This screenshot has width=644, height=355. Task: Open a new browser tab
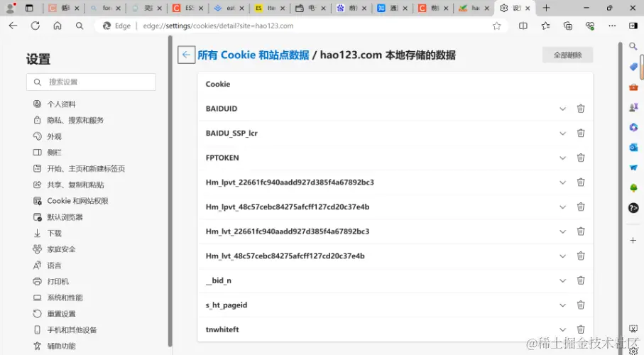click(x=546, y=8)
